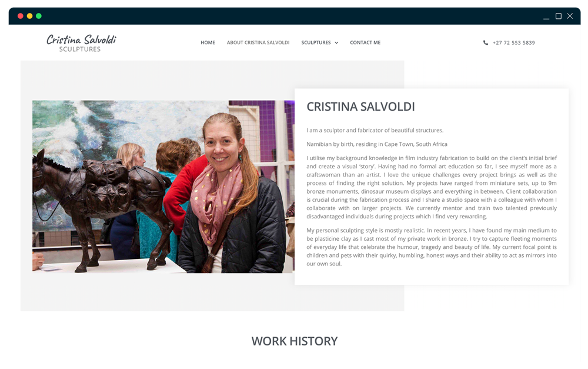Image resolution: width=588 pixels, height=369 pixels.
Task: Close the window with the X icon
Action: [x=570, y=16]
